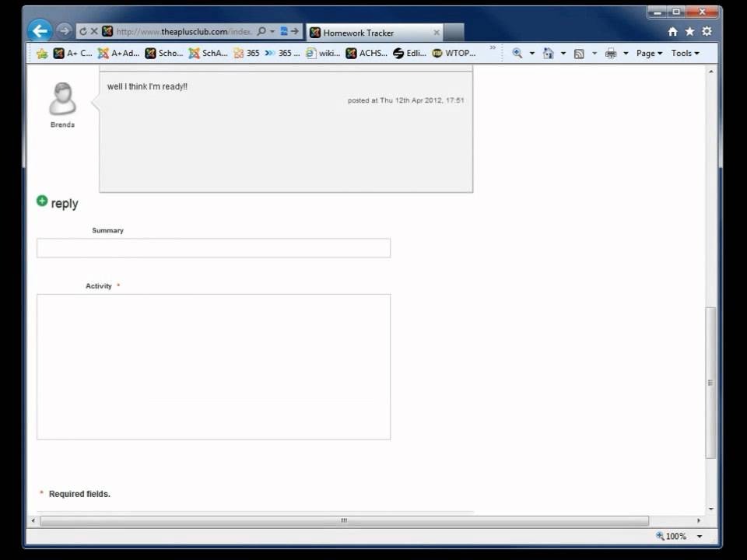Viewport: 747px width, 560px height.
Task: Open the SchA... favorites bar bookmark
Action: pos(209,54)
